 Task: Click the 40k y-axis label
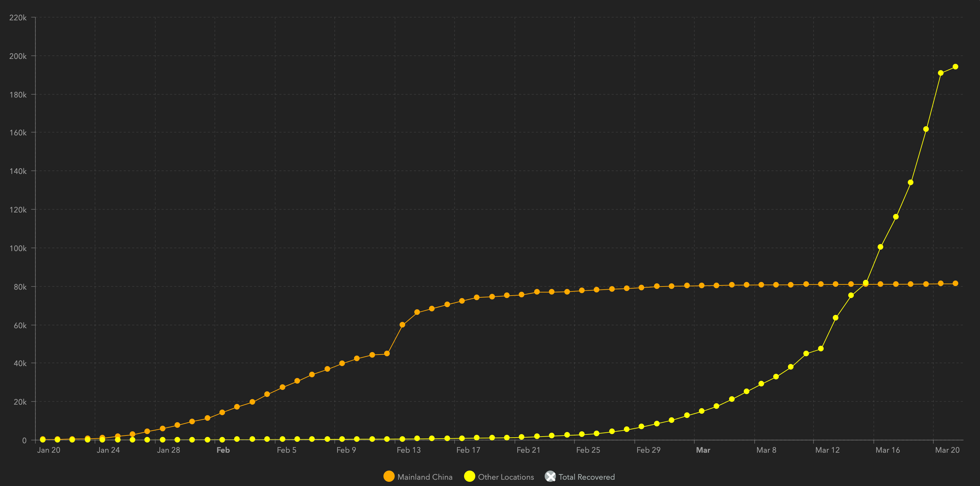tap(20, 363)
